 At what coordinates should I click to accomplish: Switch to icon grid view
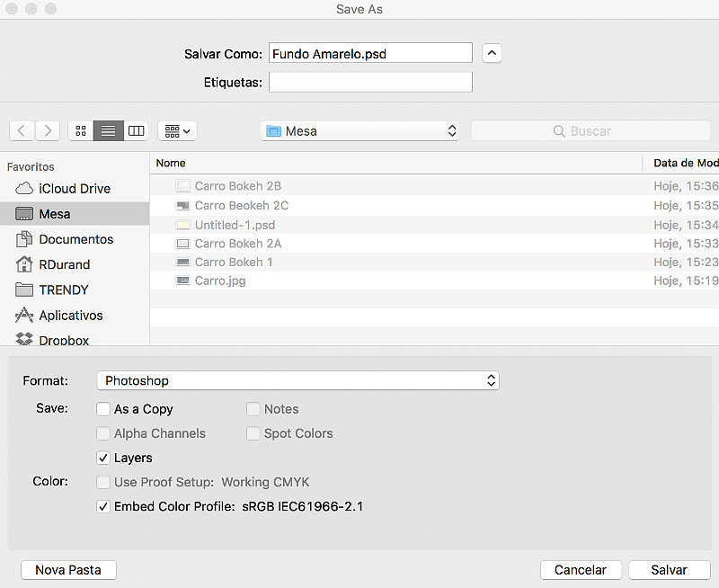pyautogui.click(x=81, y=131)
